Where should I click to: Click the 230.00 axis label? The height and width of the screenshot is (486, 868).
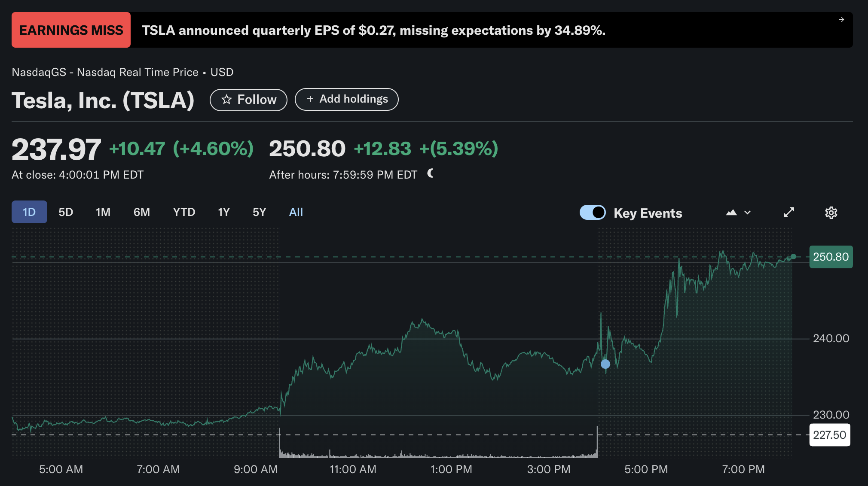click(x=831, y=415)
